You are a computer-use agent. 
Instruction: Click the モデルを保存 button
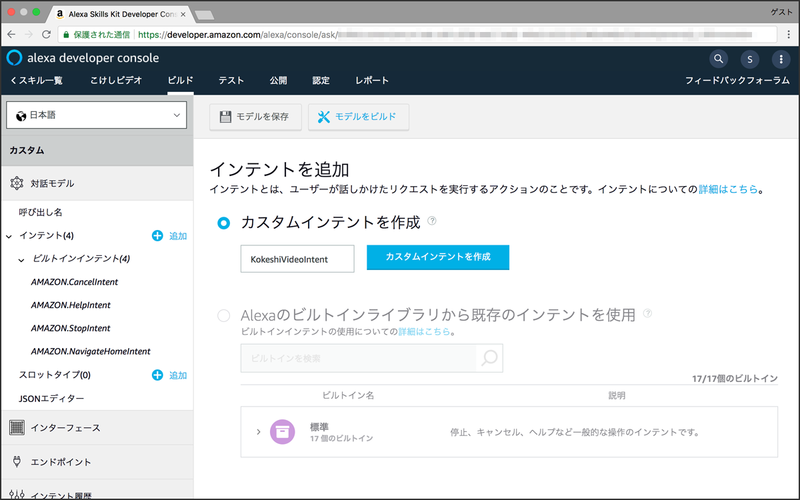(255, 117)
